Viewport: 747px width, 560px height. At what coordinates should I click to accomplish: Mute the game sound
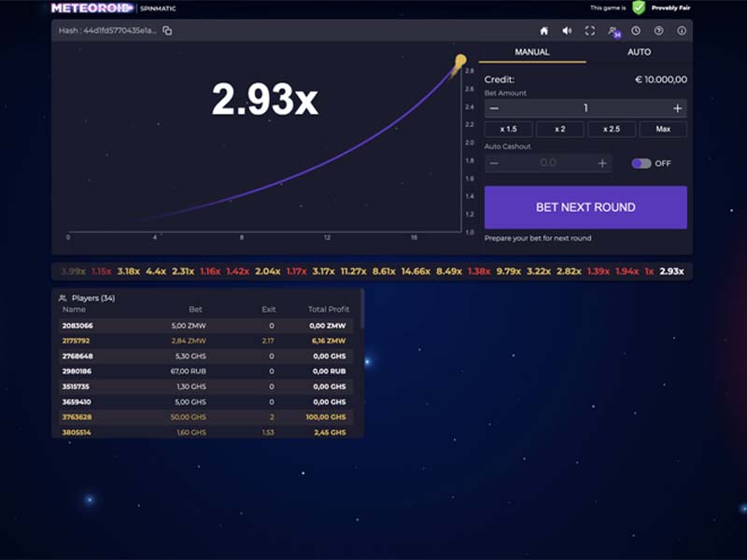point(567,31)
